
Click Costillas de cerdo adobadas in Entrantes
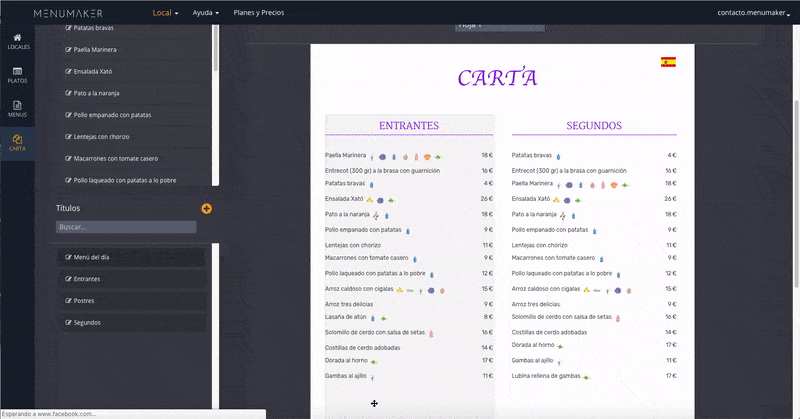363,348
